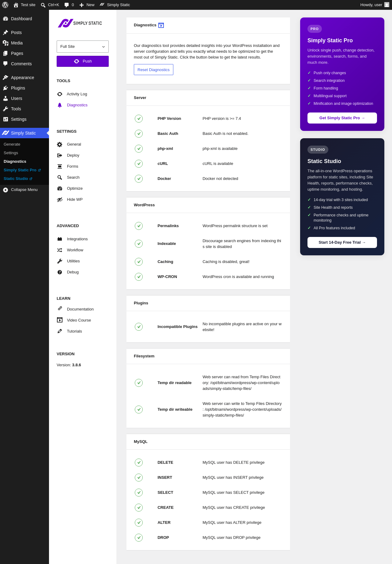
Task: Open the Dashboard gauge icon
Action: pyautogui.click(x=6, y=19)
